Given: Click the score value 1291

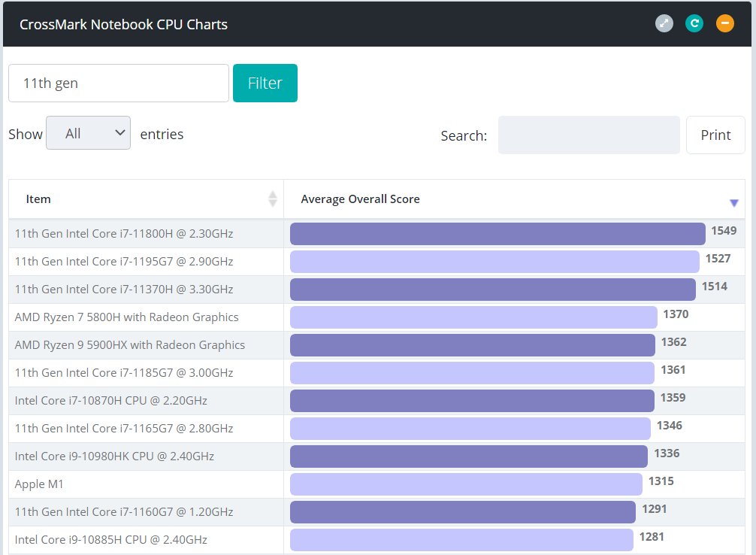Looking at the screenshot, I should [x=655, y=509].
